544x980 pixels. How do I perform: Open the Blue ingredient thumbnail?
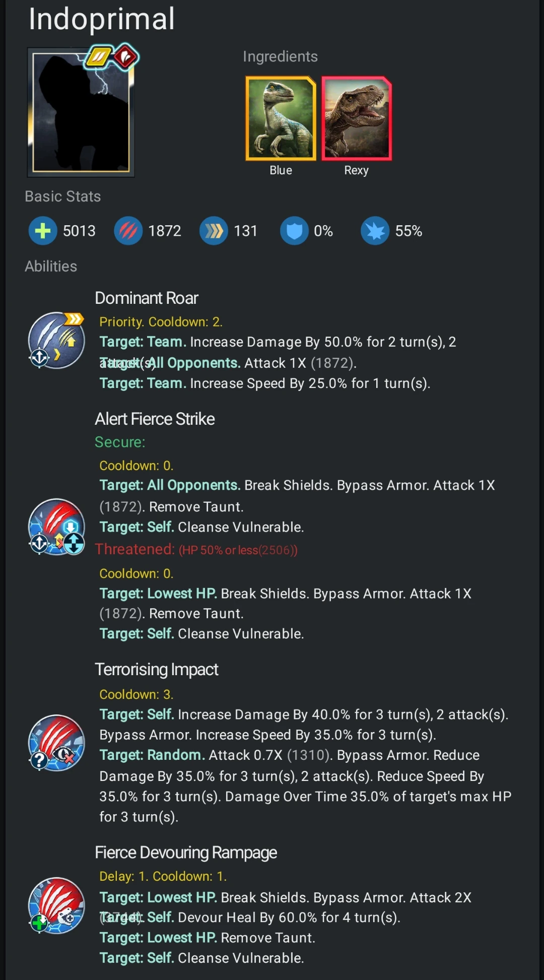coord(280,117)
